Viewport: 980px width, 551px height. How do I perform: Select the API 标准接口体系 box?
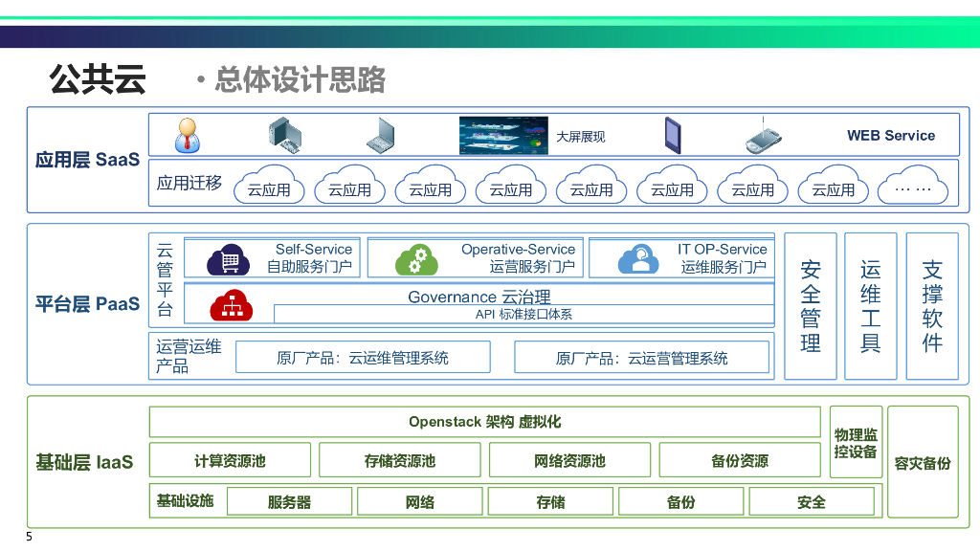523,314
